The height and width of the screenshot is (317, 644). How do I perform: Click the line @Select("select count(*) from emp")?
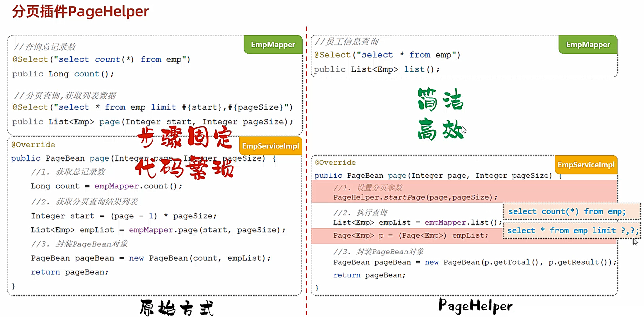tap(101, 59)
